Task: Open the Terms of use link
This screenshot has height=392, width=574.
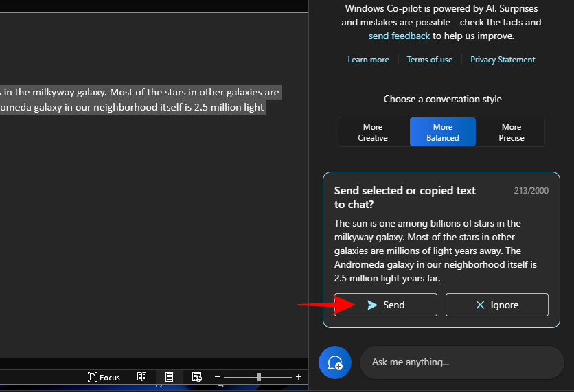Action: (430, 60)
